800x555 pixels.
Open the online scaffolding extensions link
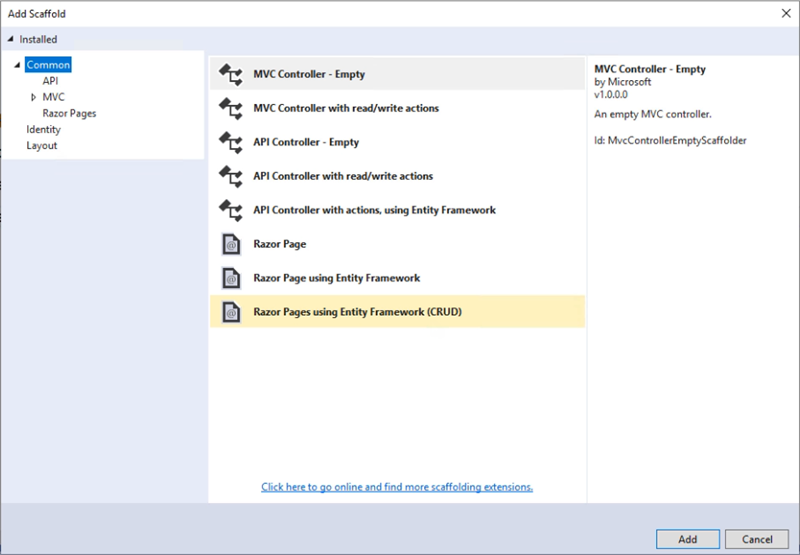396,487
